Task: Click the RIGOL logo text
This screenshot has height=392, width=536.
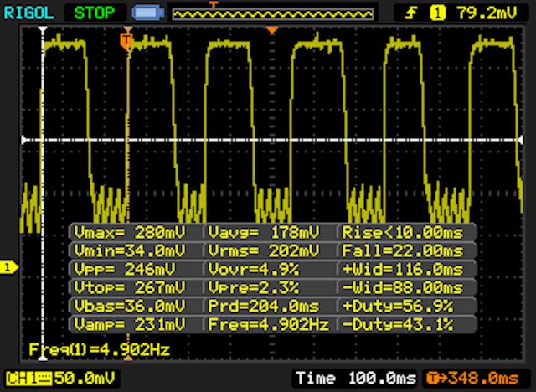Action: coord(28,13)
